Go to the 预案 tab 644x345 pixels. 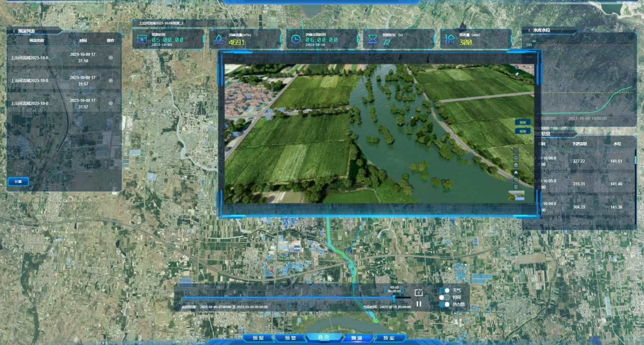[x=388, y=338]
